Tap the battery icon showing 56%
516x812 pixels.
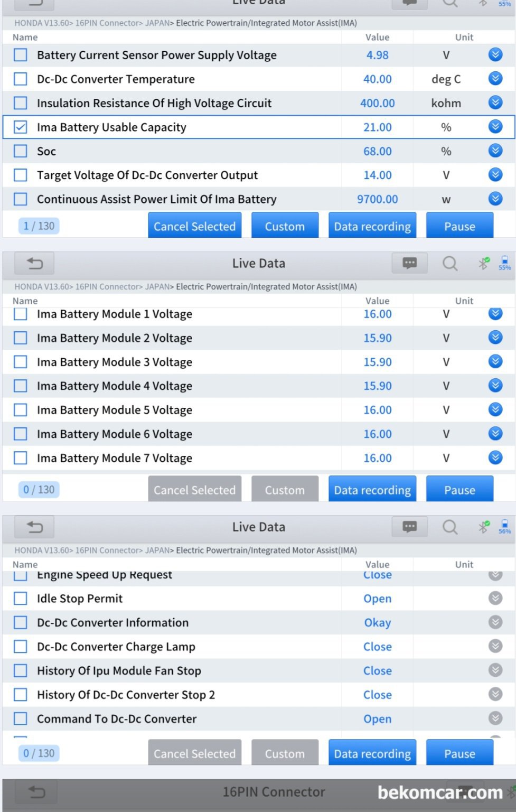coord(505,527)
